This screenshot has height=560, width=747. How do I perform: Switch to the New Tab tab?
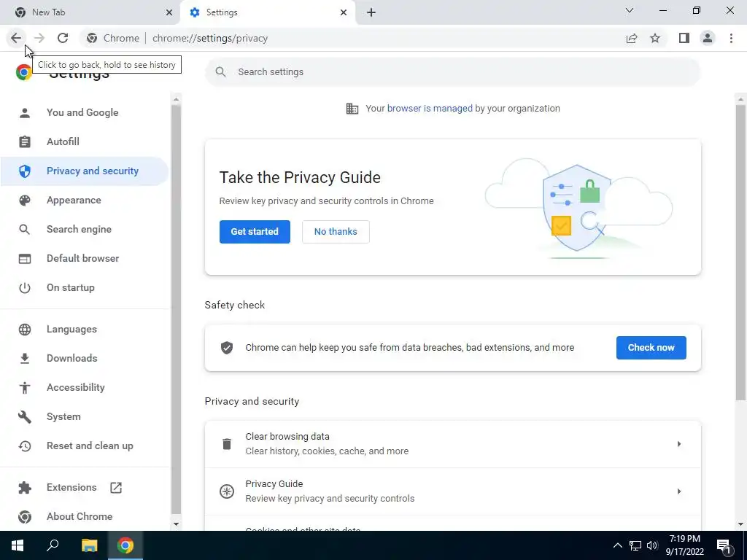(90, 12)
